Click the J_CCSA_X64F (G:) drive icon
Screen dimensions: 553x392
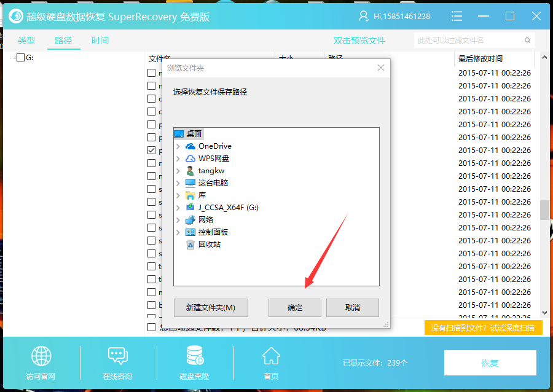(190, 207)
